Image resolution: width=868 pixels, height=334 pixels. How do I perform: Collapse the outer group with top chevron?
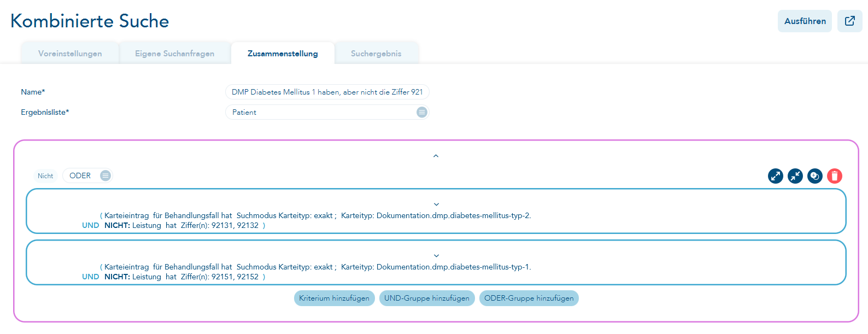click(x=436, y=156)
